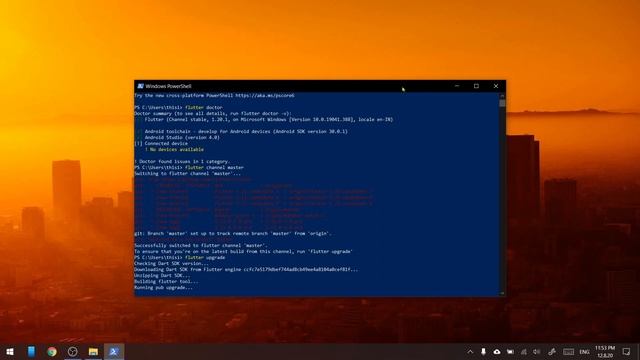640x360 pixels.
Task: Click the PowerShell vertical scrollbar thumb
Action: (x=502, y=103)
